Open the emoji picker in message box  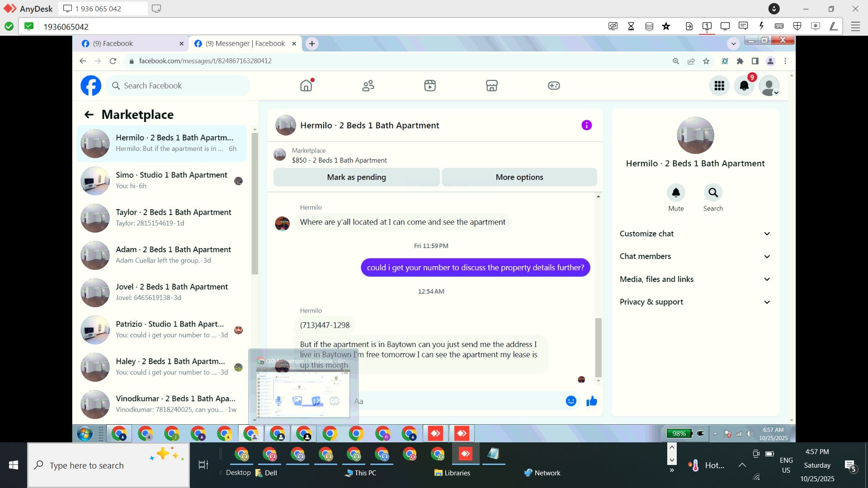(x=571, y=401)
